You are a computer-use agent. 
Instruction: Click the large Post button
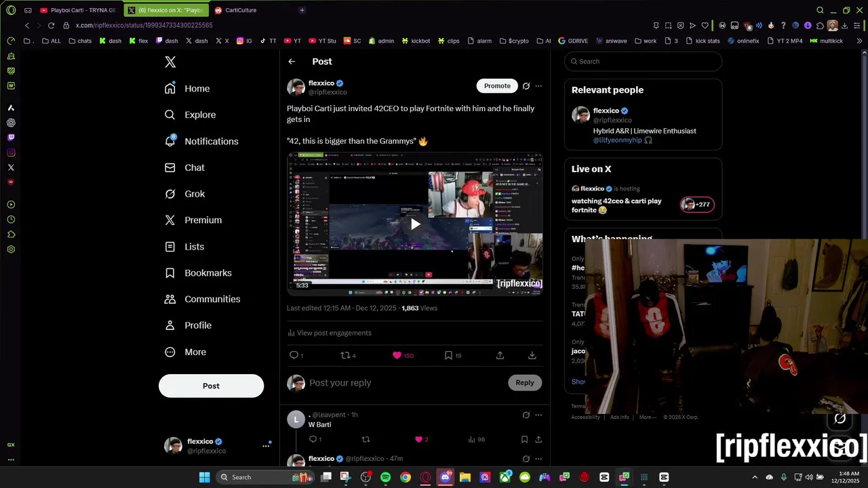tap(211, 386)
